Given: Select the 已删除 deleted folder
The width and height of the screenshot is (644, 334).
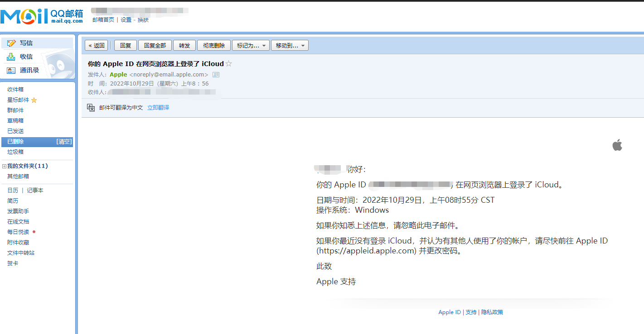Looking at the screenshot, I should (x=37, y=142).
